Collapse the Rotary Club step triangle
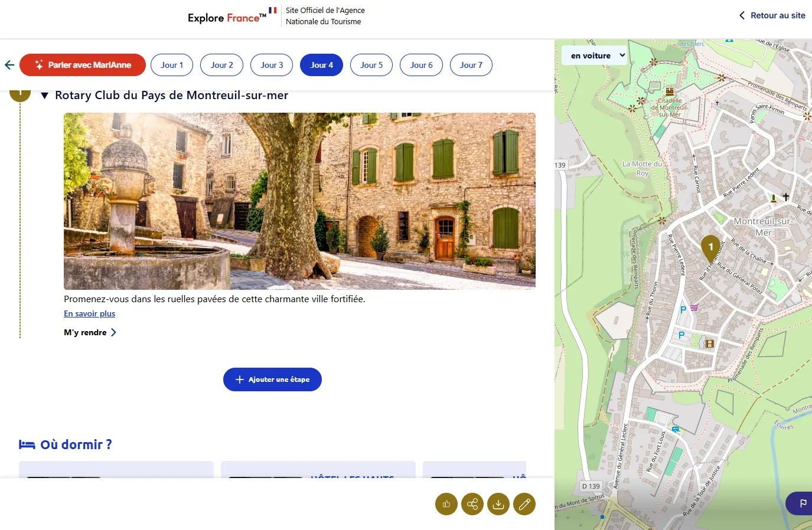Image resolution: width=812 pixels, height=530 pixels. [x=44, y=96]
